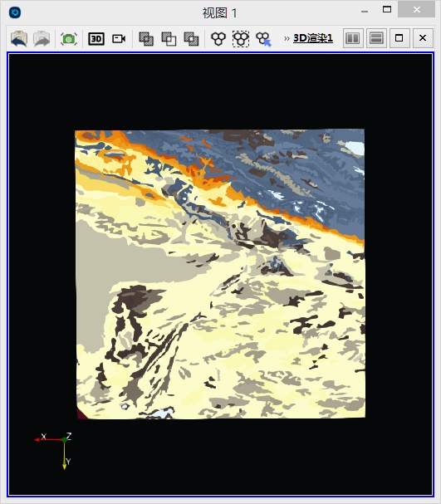Select the third overlapping squares tool
This screenshot has height=504, width=441.
[191, 39]
